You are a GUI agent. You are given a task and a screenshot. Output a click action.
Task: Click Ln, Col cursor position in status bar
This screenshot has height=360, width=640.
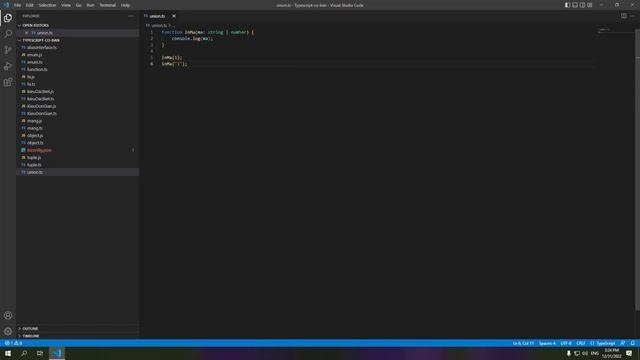pyautogui.click(x=523, y=343)
